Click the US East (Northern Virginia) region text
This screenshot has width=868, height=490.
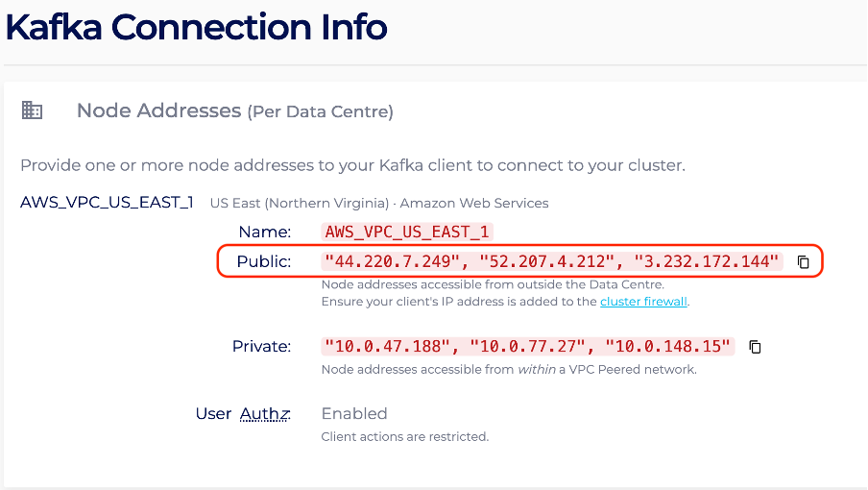click(300, 203)
